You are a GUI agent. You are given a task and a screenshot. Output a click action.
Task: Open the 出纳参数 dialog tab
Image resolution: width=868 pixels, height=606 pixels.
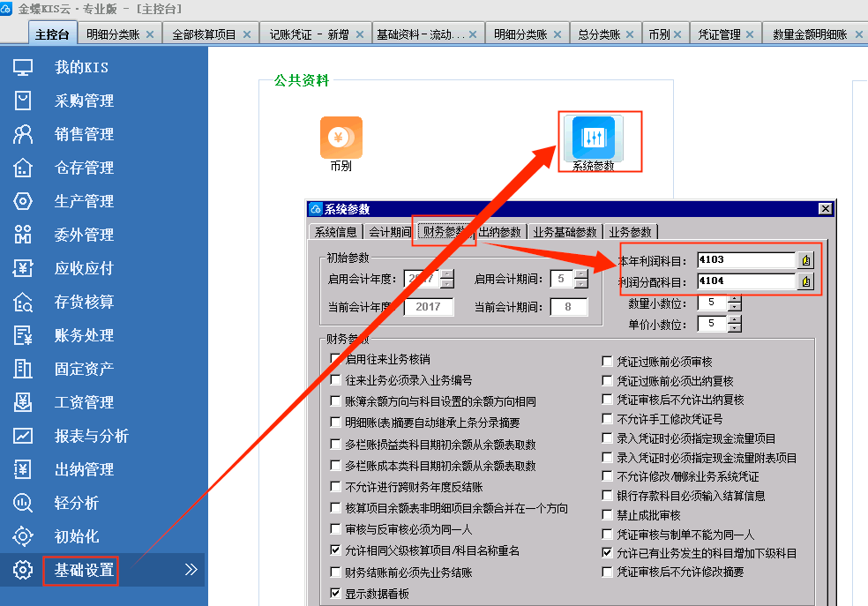(499, 232)
